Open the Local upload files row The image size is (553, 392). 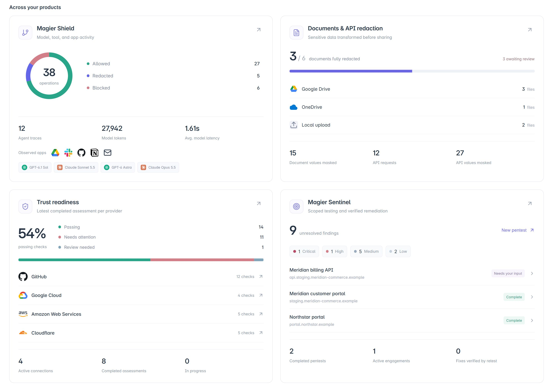coord(412,125)
